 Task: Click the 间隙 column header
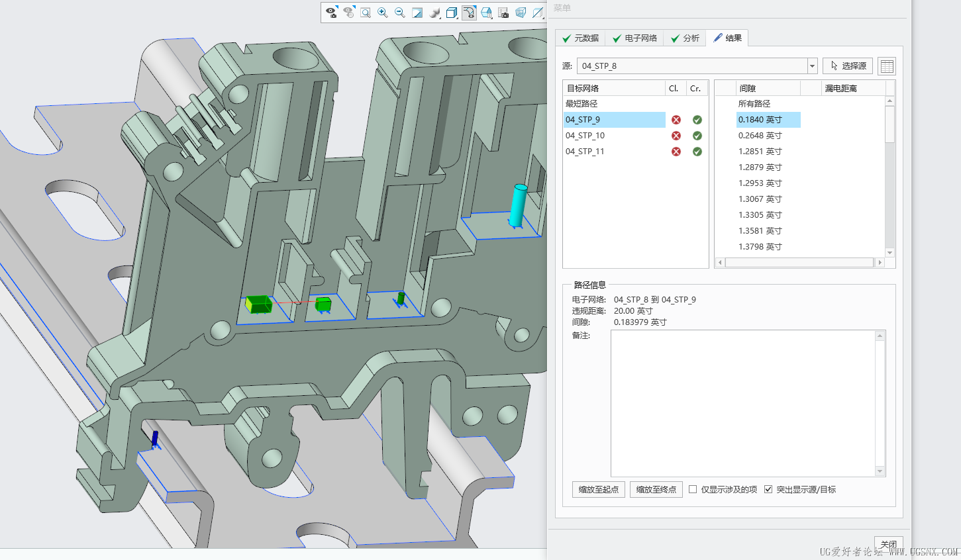coord(768,88)
